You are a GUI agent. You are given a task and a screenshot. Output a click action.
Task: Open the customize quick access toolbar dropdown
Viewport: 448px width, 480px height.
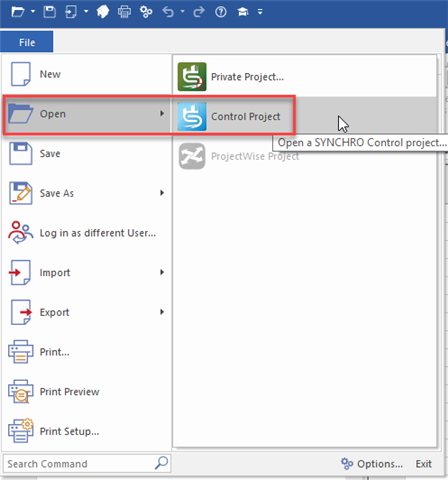click(260, 12)
